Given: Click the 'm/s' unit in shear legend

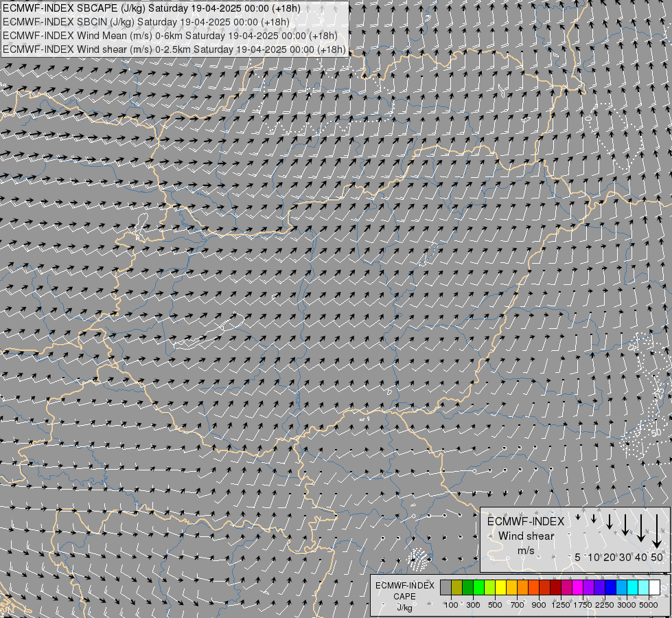Looking at the screenshot, I should pos(526,551).
